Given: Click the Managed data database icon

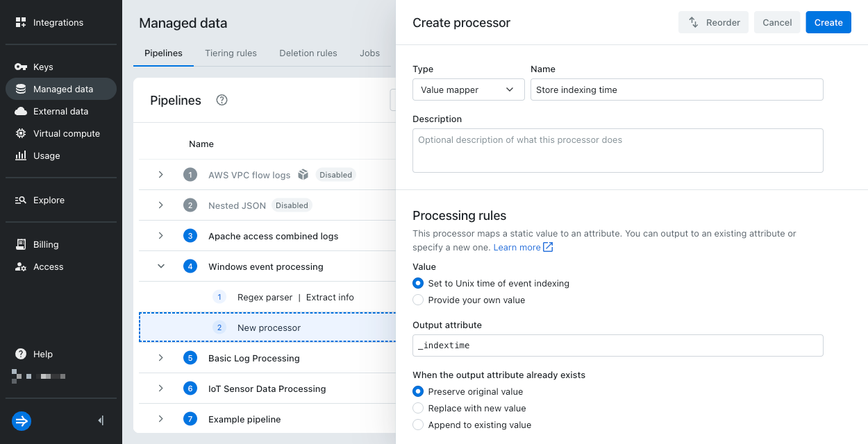Looking at the screenshot, I should (x=21, y=89).
